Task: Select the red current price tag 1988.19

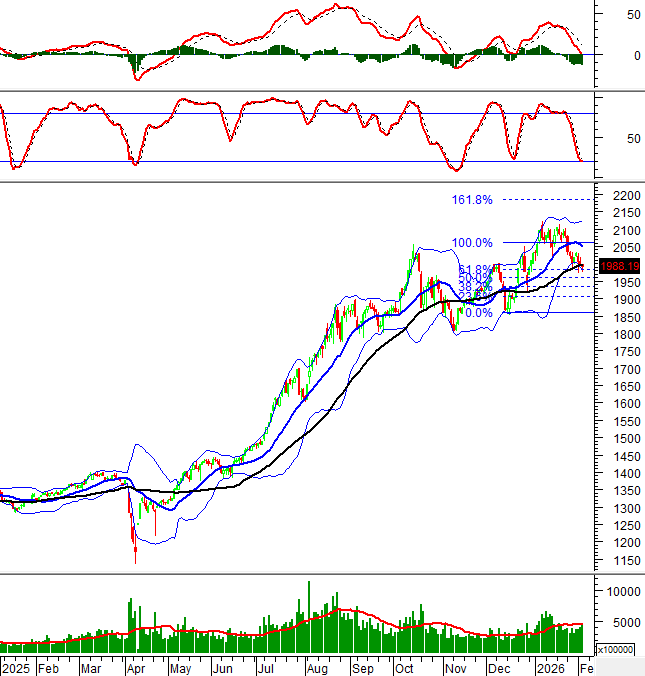Action: point(620,266)
